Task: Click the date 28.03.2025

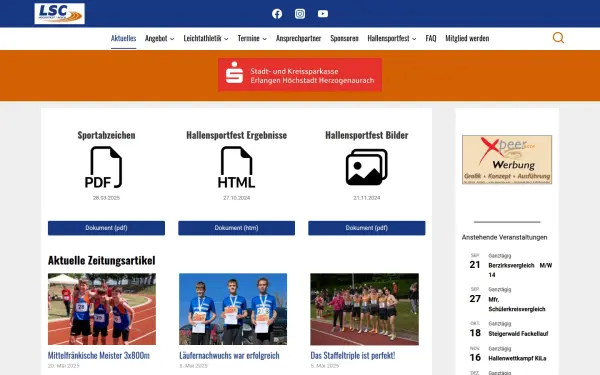Action: click(x=106, y=198)
